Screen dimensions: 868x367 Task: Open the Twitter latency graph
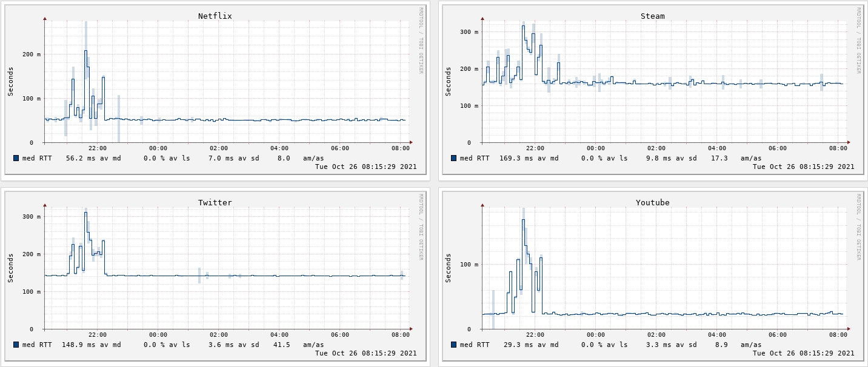(x=215, y=277)
